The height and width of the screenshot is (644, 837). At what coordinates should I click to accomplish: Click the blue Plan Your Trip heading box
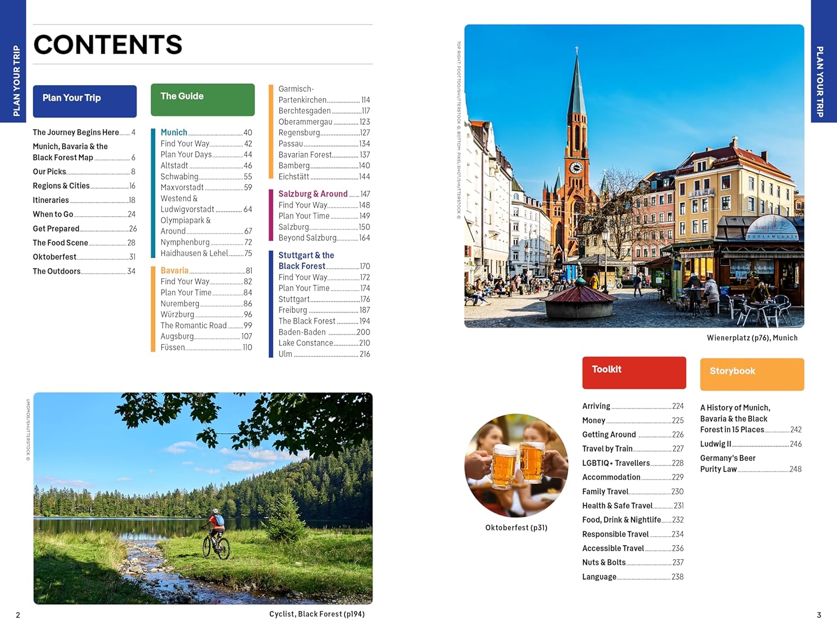click(x=84, y=101)
